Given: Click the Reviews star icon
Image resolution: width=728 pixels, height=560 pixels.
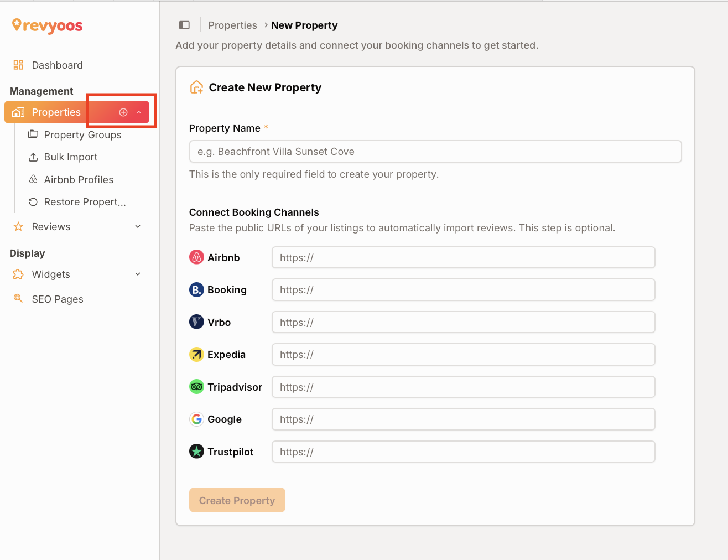Looking at the screenshot, I should click(x=18, y=227).
